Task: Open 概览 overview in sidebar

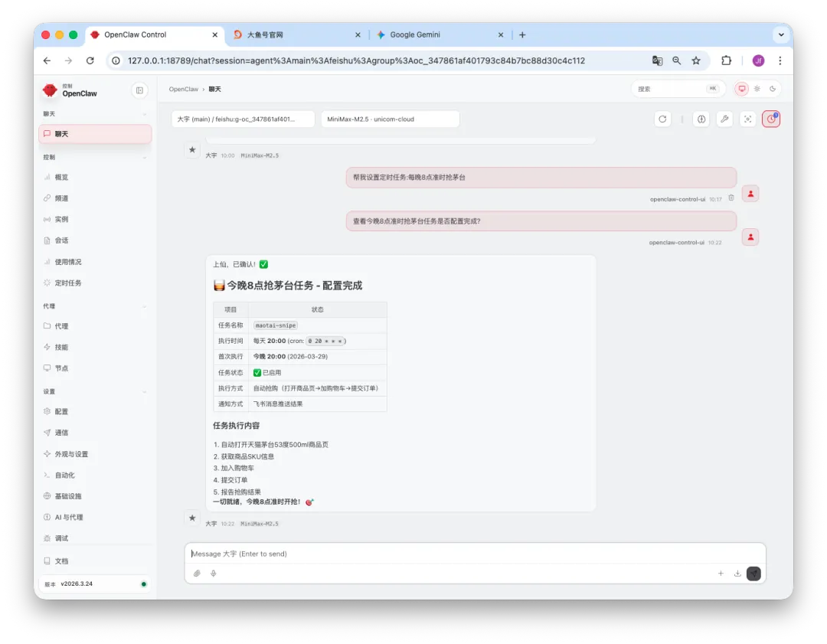Action: [x=95, y=177]
